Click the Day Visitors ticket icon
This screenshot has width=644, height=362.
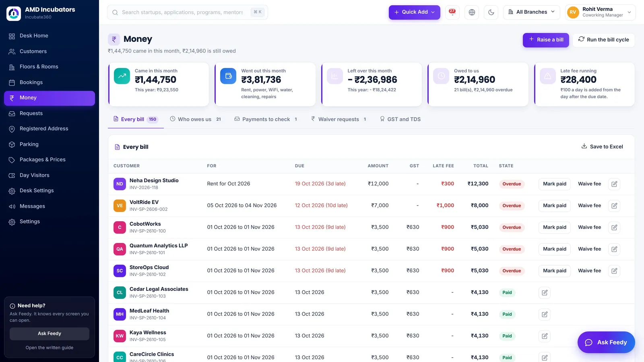click(12, 176)
